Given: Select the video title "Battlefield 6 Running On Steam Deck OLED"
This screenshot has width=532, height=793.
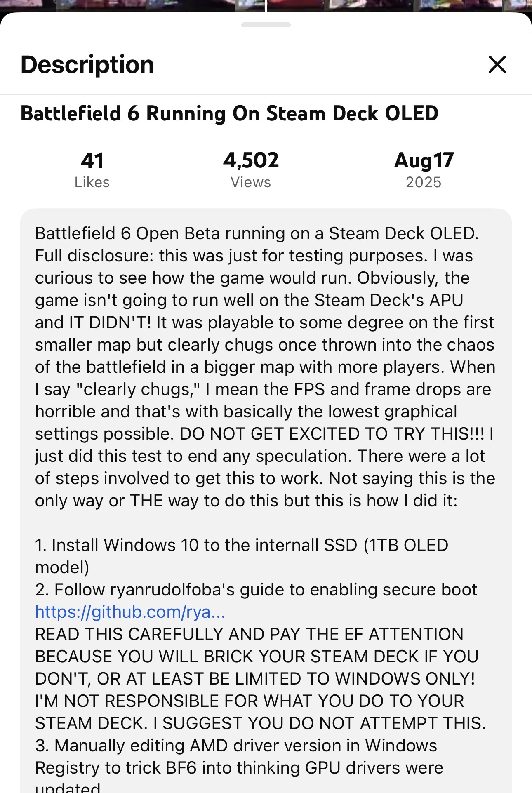Looking at the screenshot, I should coord(229,114).
